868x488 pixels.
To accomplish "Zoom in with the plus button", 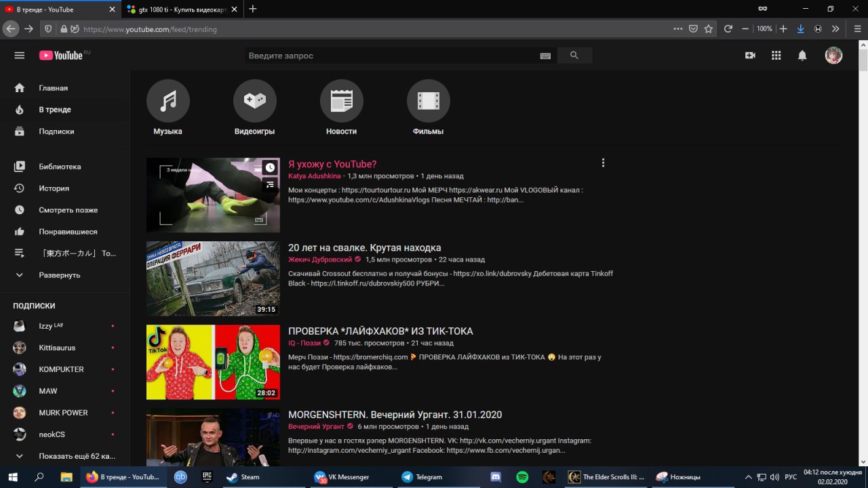I will tap(783, 29).
